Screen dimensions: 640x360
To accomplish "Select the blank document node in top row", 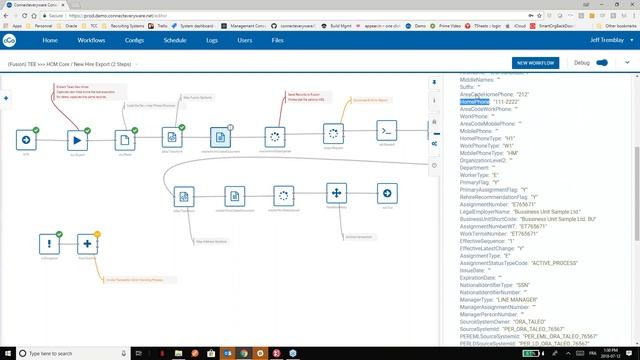I will click(125, 140).
